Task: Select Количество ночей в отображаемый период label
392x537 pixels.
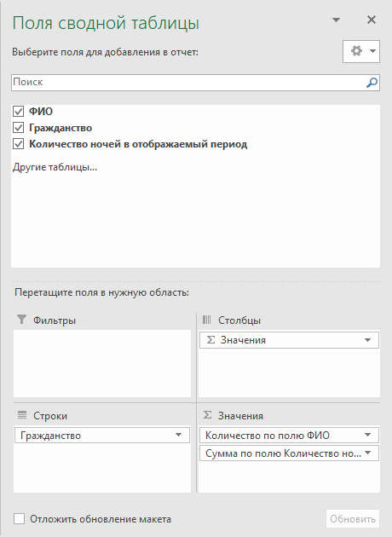Action: [x=138, y=144]
